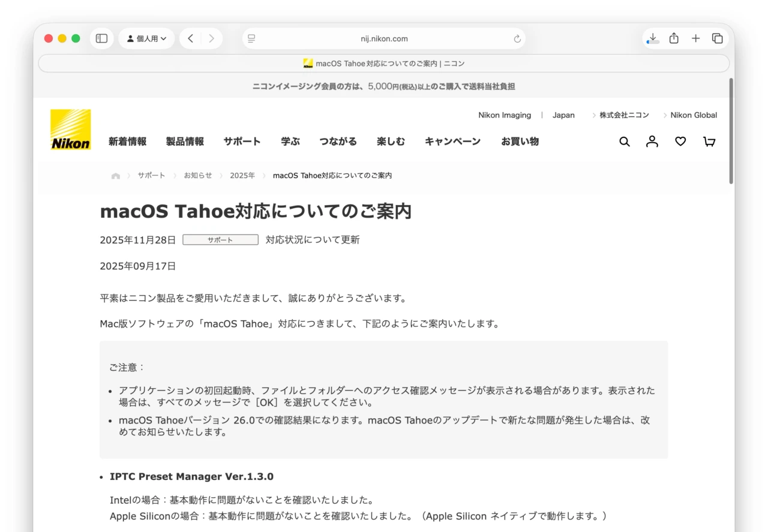
Task: Share the page via Safari's share icon
Action: coord(673,38)
